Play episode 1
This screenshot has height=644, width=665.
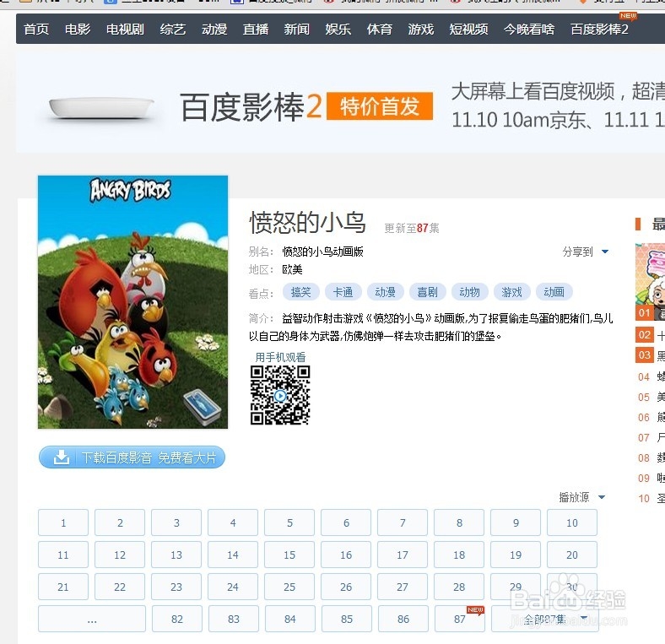pyautogui.click(x=63, y=522)
